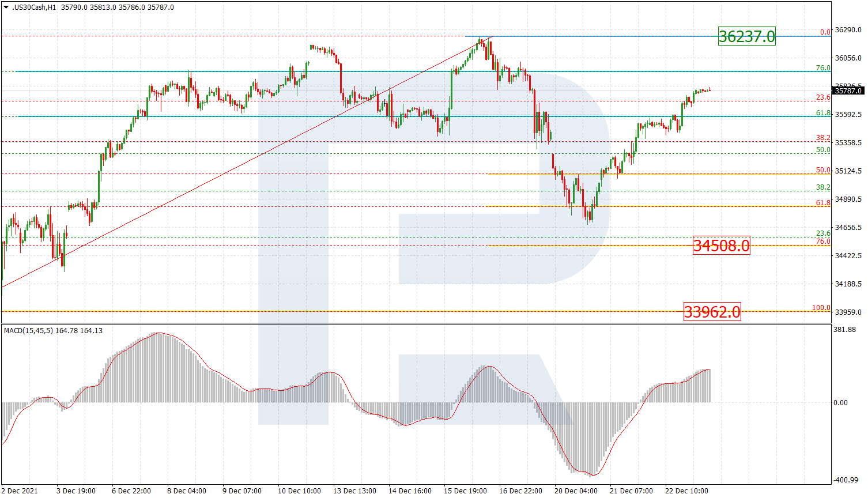868x498 pixels.
Task: Click the 16 Dec 22:00 time axis label
Action: pos(520,491)
